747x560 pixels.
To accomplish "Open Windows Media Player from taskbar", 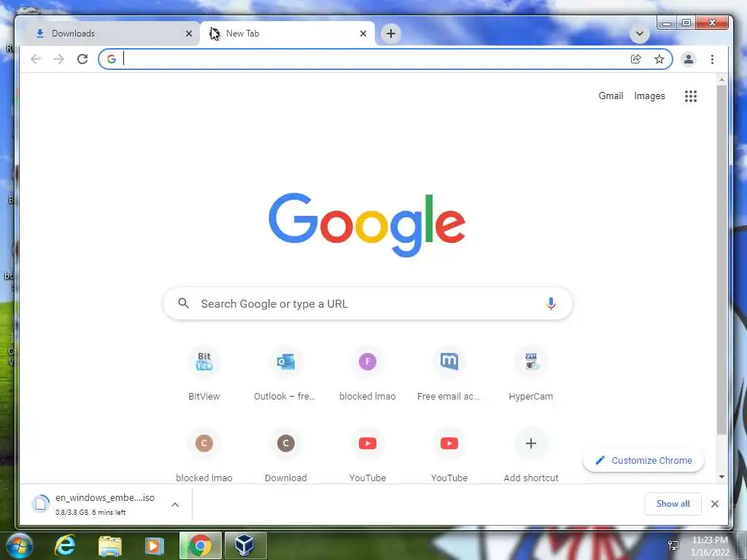I will tap(155, 545).
